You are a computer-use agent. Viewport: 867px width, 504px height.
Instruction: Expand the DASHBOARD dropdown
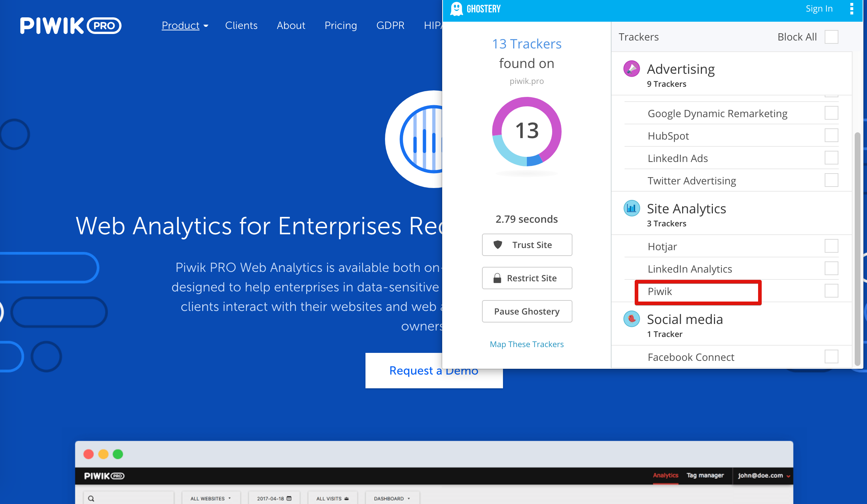[392, 499]
